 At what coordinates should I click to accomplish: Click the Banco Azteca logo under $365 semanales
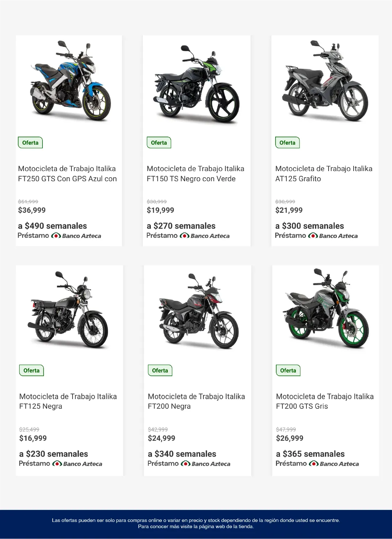(x=334, y=464)
